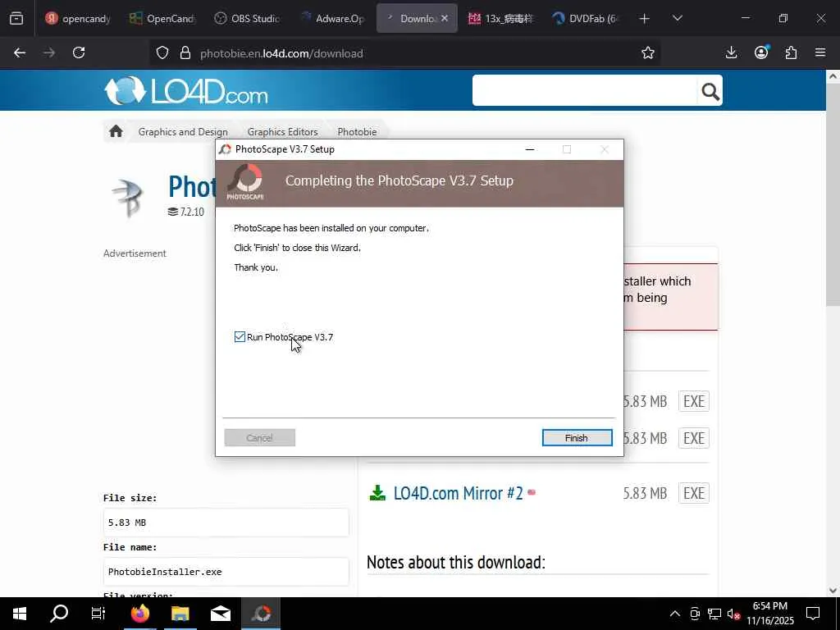The width and height of the screenshot is (840, 630).
Task: Open the extensions puzzle icon
Action: point(791,52)
